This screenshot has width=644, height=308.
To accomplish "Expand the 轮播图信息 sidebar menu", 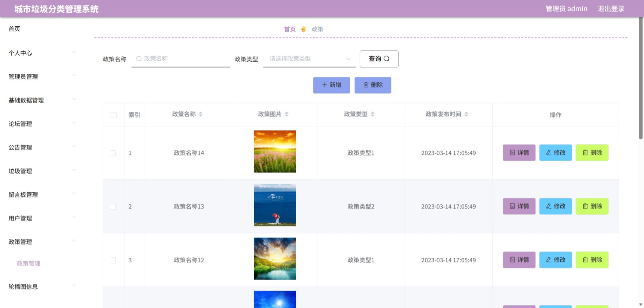I will point(42,286).
